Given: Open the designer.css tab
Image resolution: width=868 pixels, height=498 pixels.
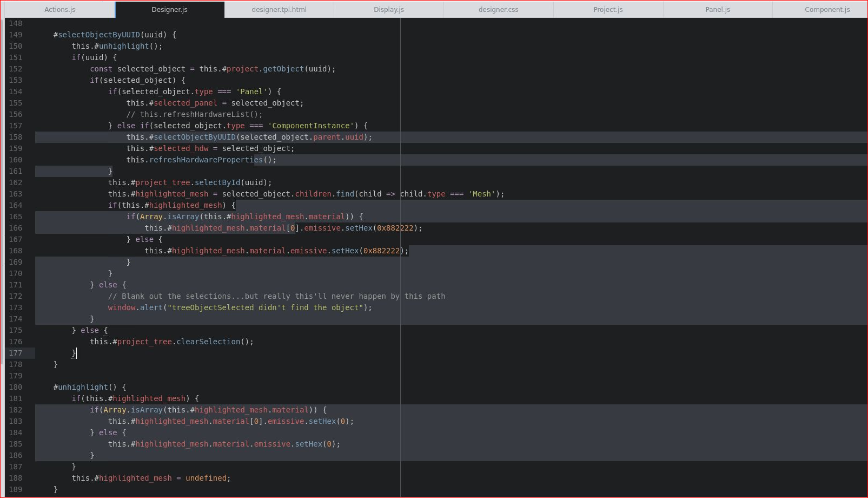Looking at the screenshot, I should click(x=499, y=9).
